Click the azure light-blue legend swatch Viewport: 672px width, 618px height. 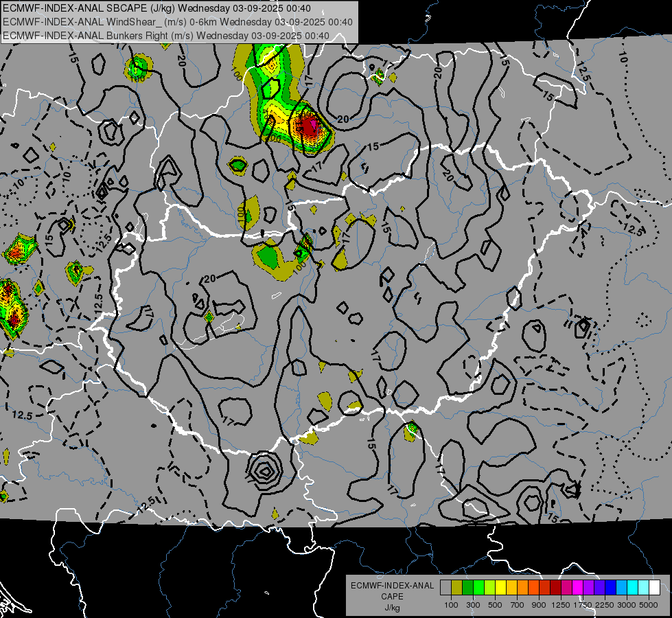tap(621, 587)
